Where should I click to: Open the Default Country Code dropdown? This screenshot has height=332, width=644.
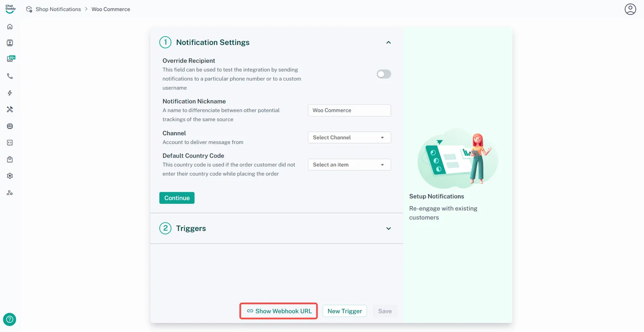[x=349, y=165]
